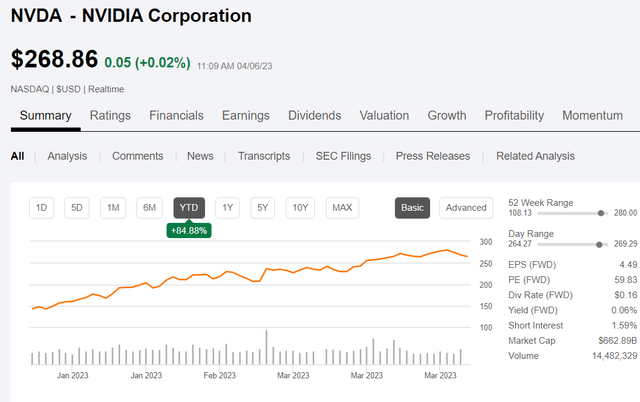Set chart range to 1D
Viewport: 640px width, 402px height.
click(x=41, y=208)
